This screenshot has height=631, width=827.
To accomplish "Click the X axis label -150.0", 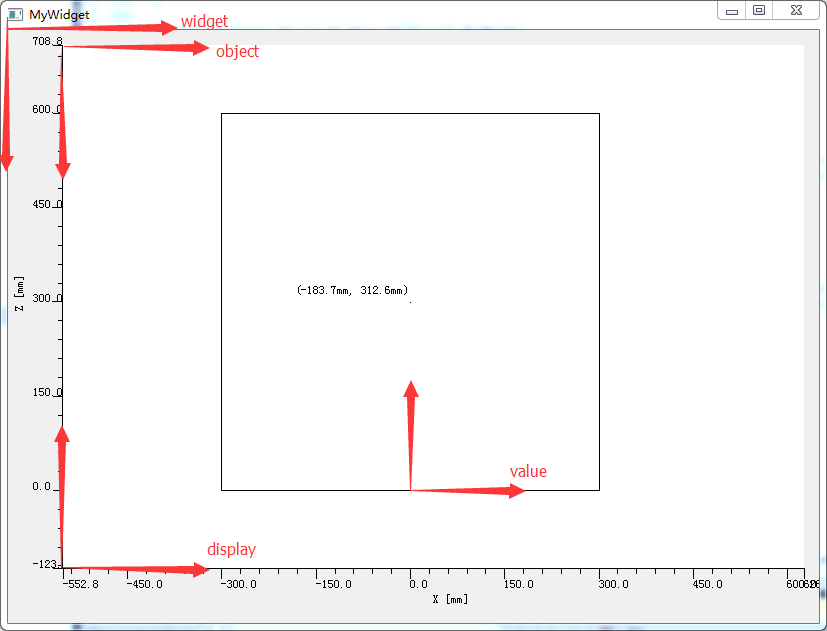I will pos(333,584).
